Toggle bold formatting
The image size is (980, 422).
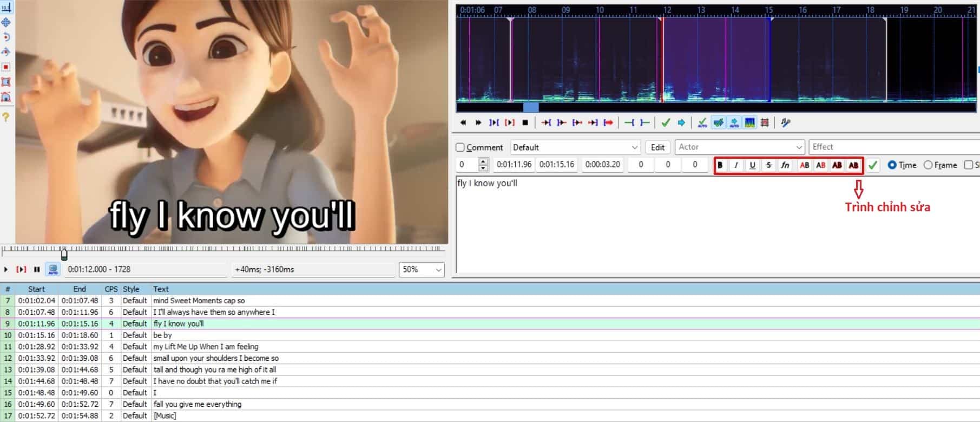point(720,165)
